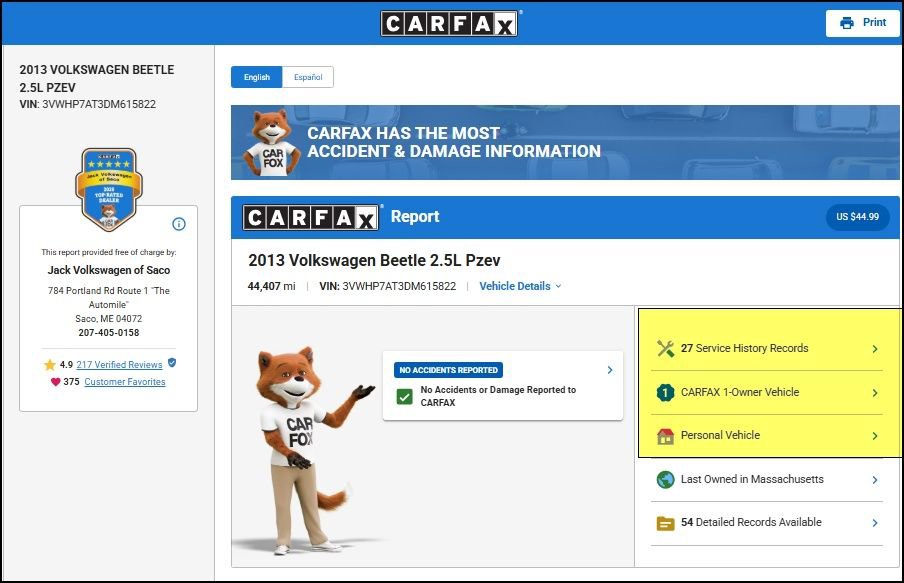Viewport: 904px width, 583px height.
Task: Open 217 Verified Reviews link
Action: pos(119,364)
